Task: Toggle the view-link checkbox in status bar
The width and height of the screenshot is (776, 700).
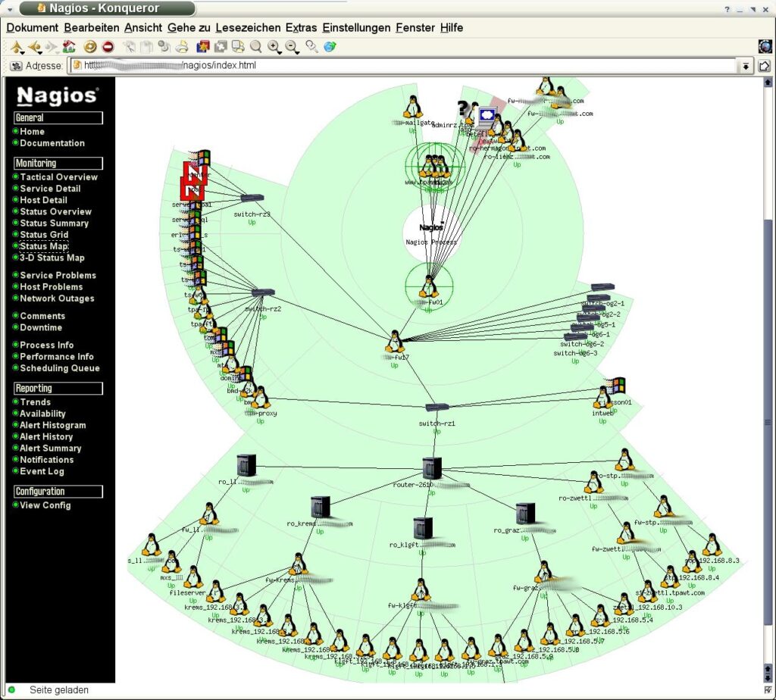Action: [x=765, y=689]
